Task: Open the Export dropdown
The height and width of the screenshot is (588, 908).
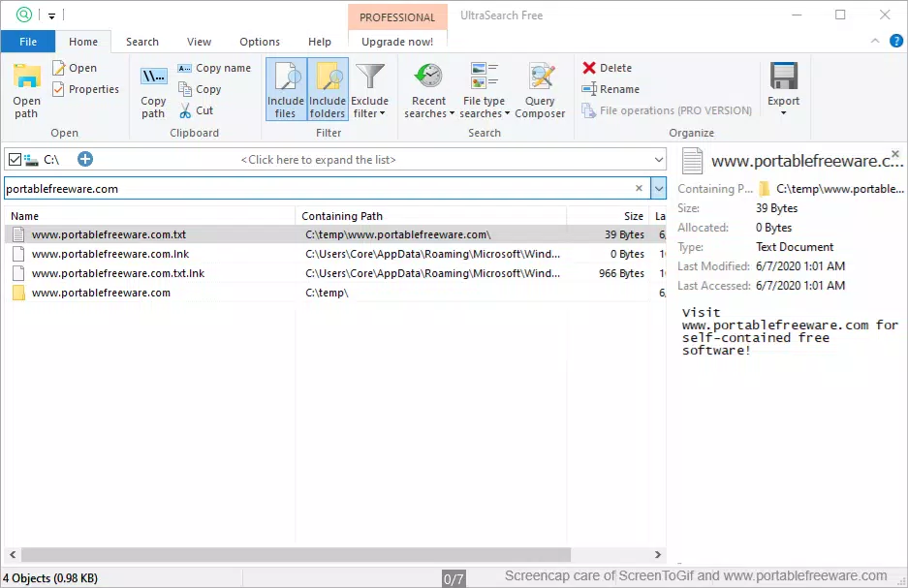Action: pos(784,88)
